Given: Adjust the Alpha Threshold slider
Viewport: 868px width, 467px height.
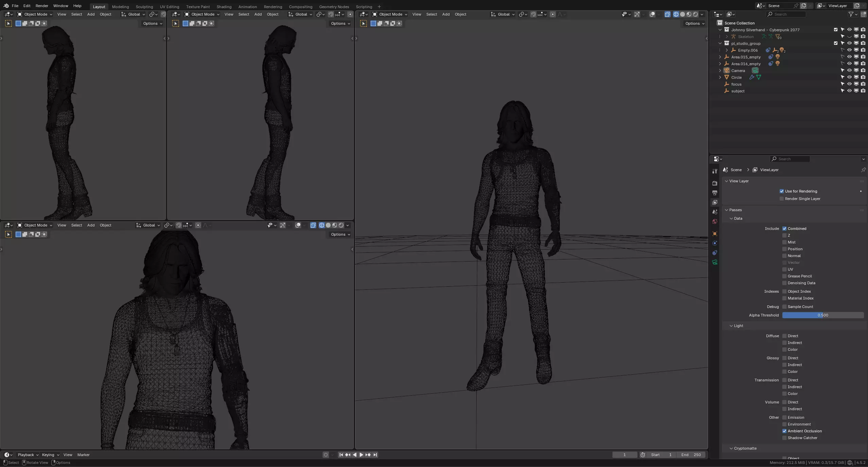Looking at the screenshot, I should click(823, 315).
